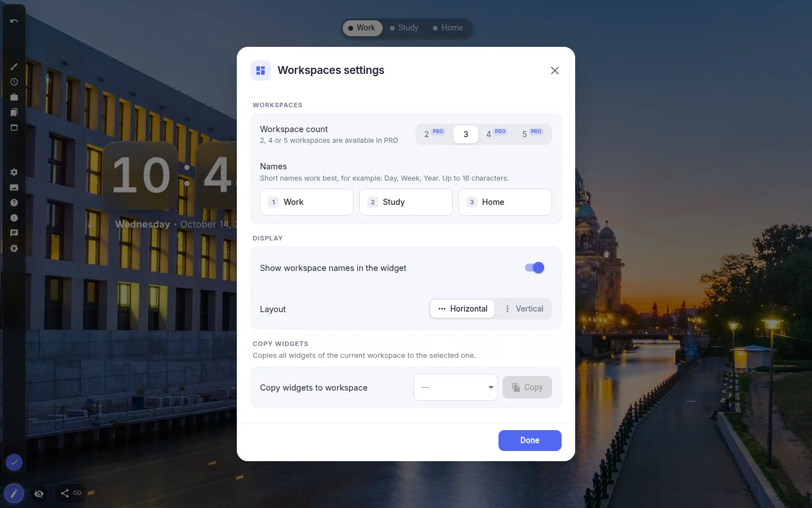Click the dropdown arrow in workspace selector
The width and height of the screenshot is (812, 508).
coord(491,387)
